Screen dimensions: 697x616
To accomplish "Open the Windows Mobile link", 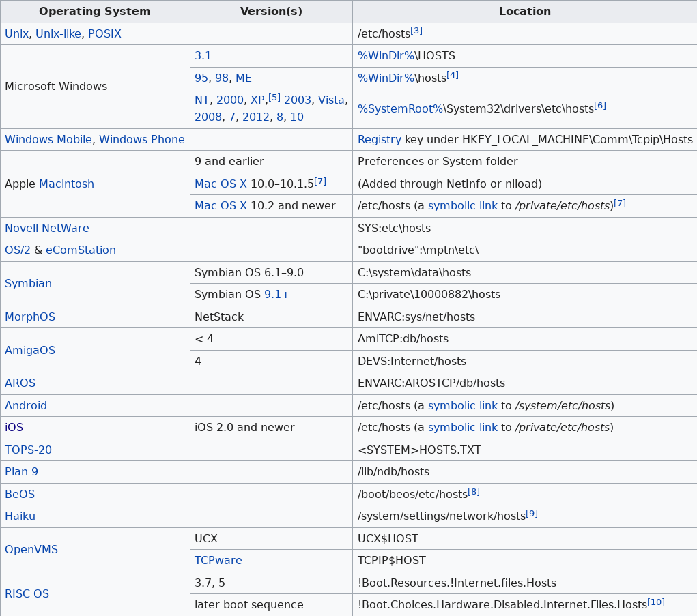I will point(48,139).
